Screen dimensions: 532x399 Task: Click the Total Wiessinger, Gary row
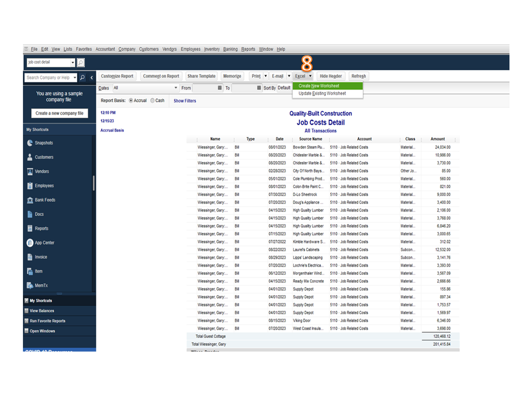click(323, 344)
